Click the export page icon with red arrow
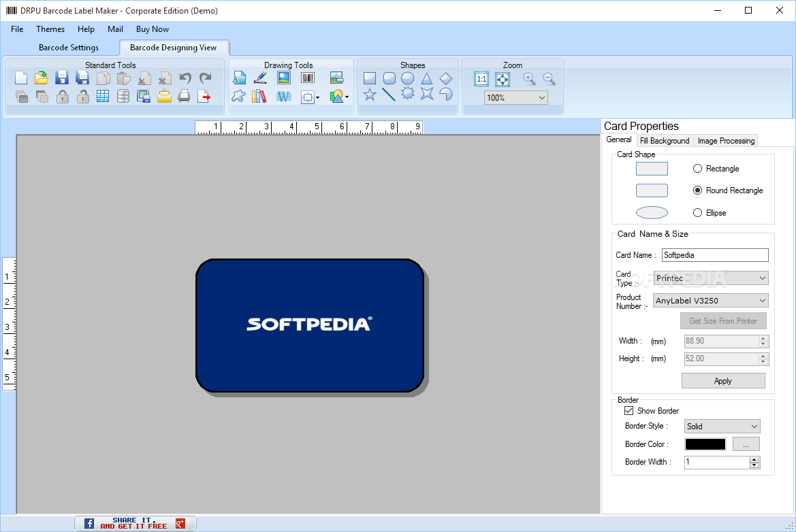This screenshot has width=796, height=532. (x=204, y=97)
